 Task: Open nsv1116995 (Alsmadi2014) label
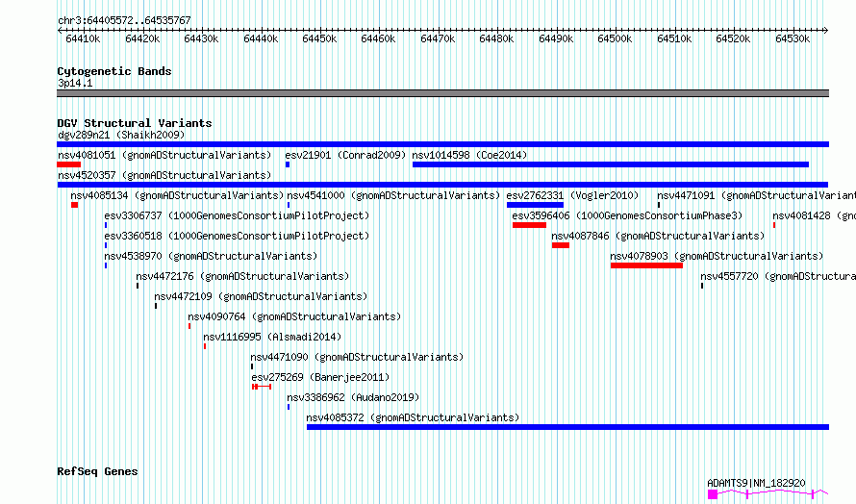pyautogui.click(x=272, y=337)
